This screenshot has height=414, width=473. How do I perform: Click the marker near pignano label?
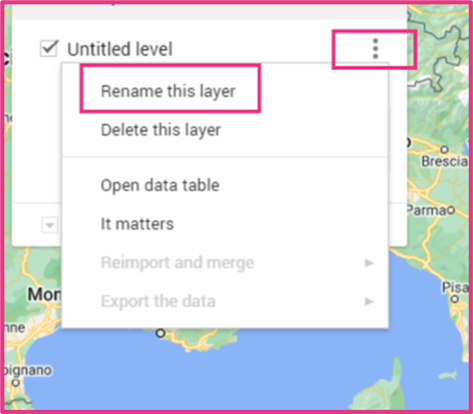pos(15,383)
